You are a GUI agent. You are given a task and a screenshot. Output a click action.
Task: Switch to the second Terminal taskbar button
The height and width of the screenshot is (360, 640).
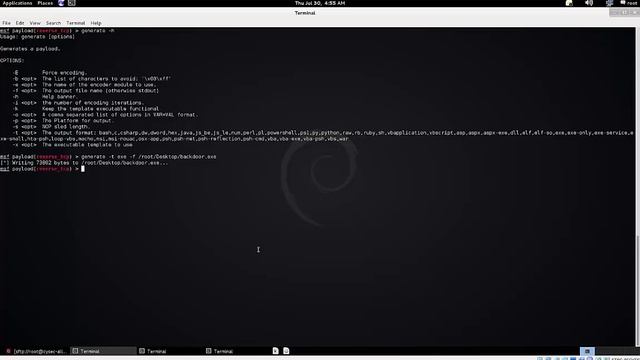(170, 351)
